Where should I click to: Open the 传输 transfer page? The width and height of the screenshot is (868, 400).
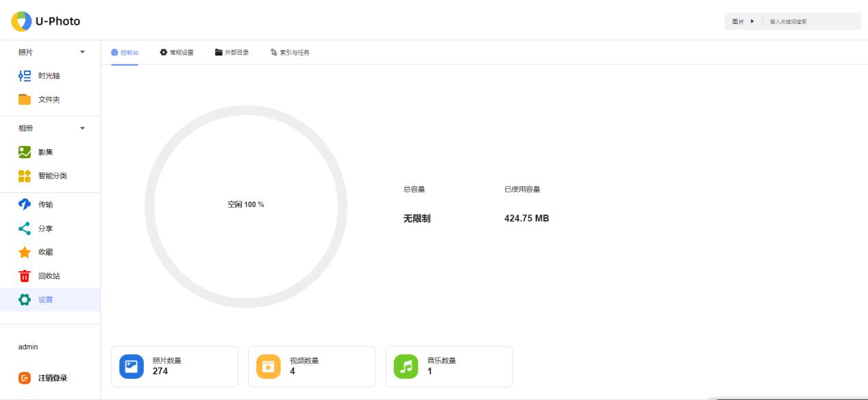click(45, 205)
